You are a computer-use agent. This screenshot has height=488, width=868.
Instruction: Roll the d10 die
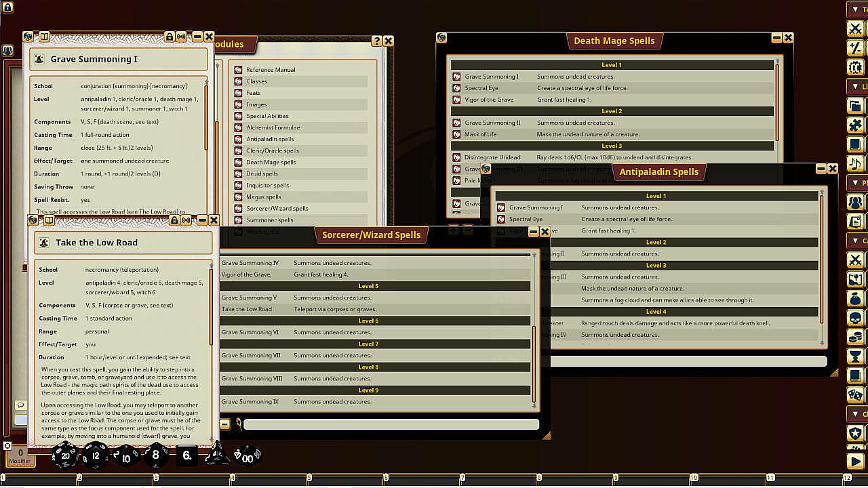[x=126, y=455]
